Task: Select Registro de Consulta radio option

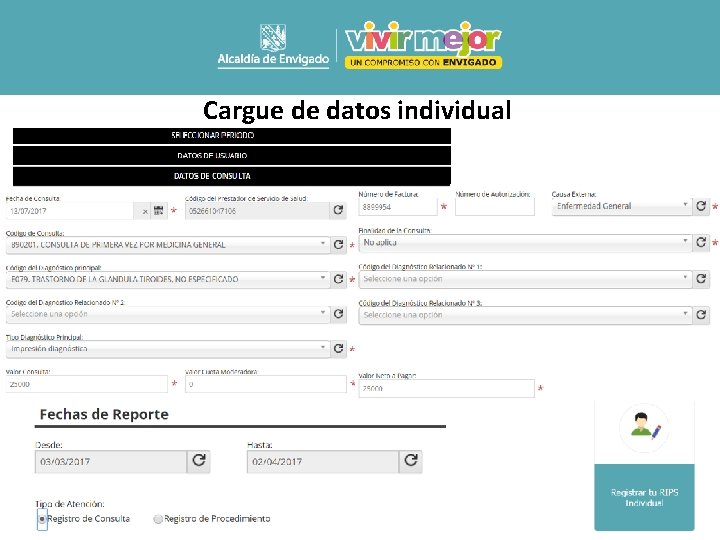Action: point(42,519)
